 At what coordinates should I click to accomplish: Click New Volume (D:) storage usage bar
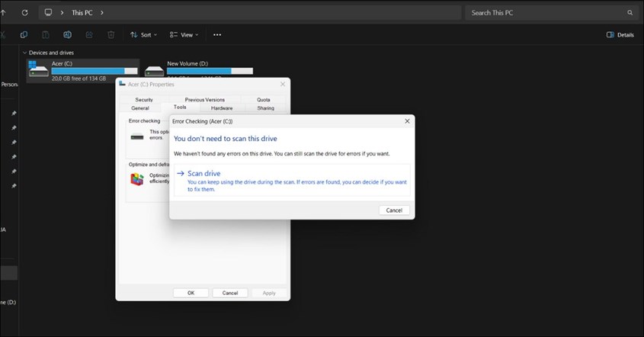click(x=210, y=71)
